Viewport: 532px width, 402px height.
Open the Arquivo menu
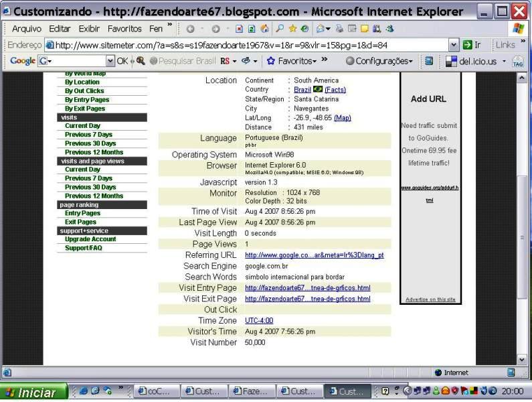click(x=27, y=29)
